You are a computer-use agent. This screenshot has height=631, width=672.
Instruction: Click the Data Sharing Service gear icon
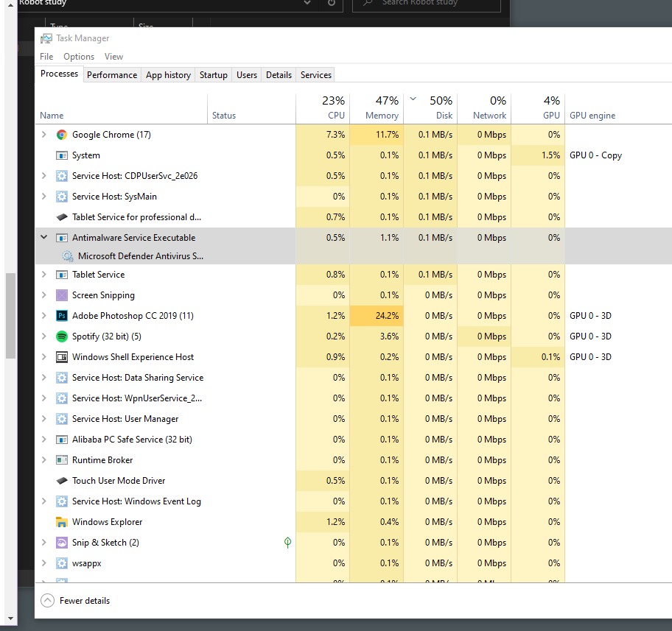(x=62, y=378)
